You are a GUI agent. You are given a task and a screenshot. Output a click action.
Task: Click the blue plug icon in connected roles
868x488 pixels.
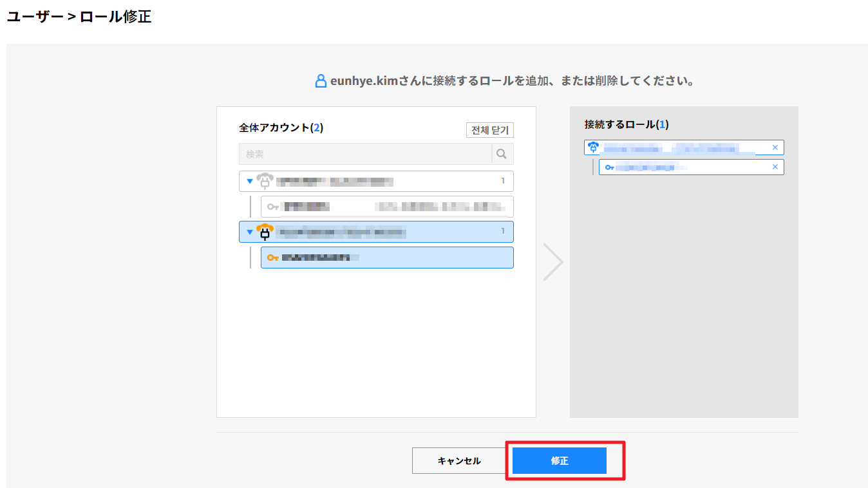[x=594, y=147]
